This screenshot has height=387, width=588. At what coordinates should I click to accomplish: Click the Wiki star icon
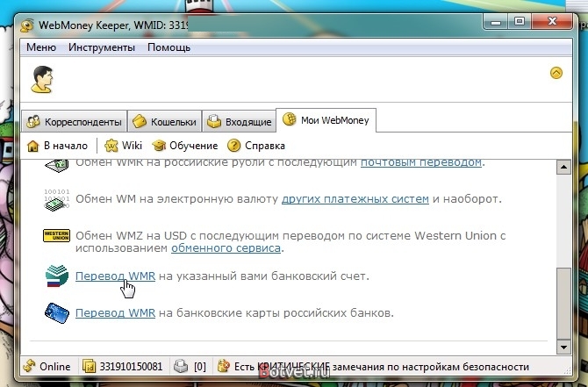111,146
